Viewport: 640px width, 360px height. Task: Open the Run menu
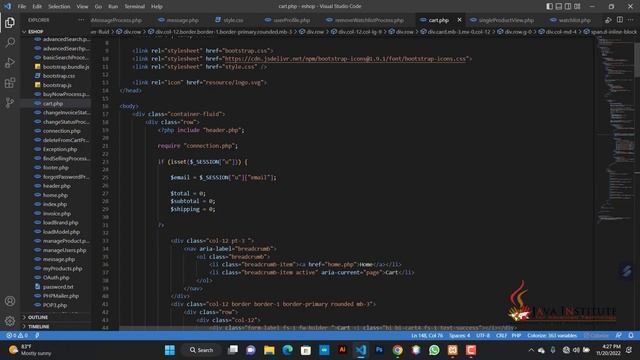pyautogui.click(x=113, y=6)
